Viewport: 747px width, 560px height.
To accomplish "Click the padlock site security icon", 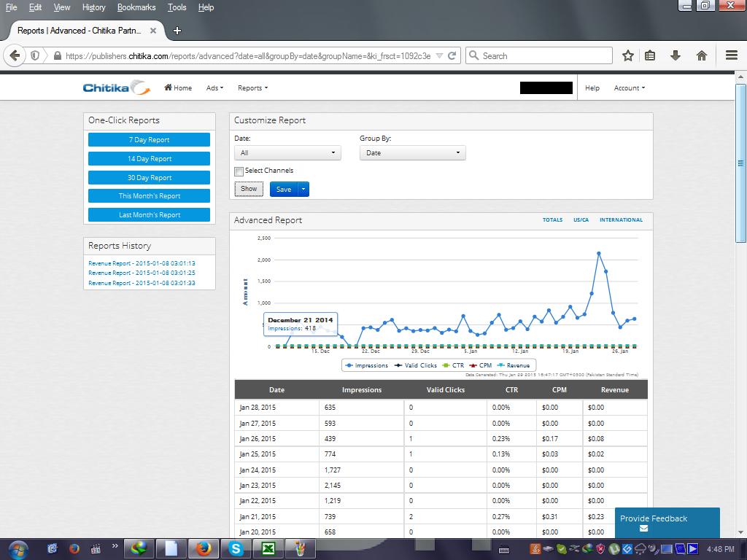I will [x=58, y=55].
